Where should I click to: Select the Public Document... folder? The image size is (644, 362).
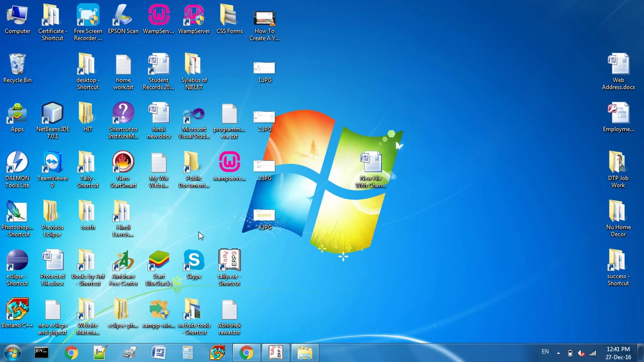pyautogui.click(x=194, y=170)
